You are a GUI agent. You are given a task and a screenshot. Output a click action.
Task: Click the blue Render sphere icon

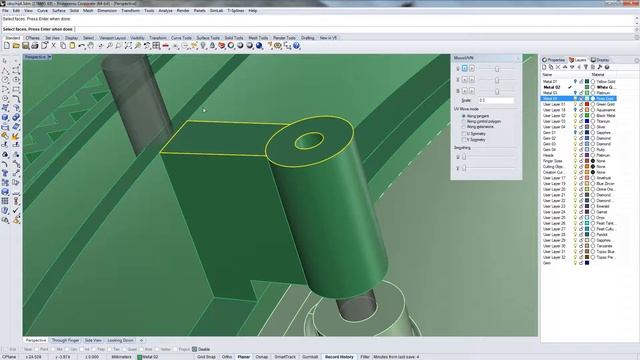tap(259, 46)
